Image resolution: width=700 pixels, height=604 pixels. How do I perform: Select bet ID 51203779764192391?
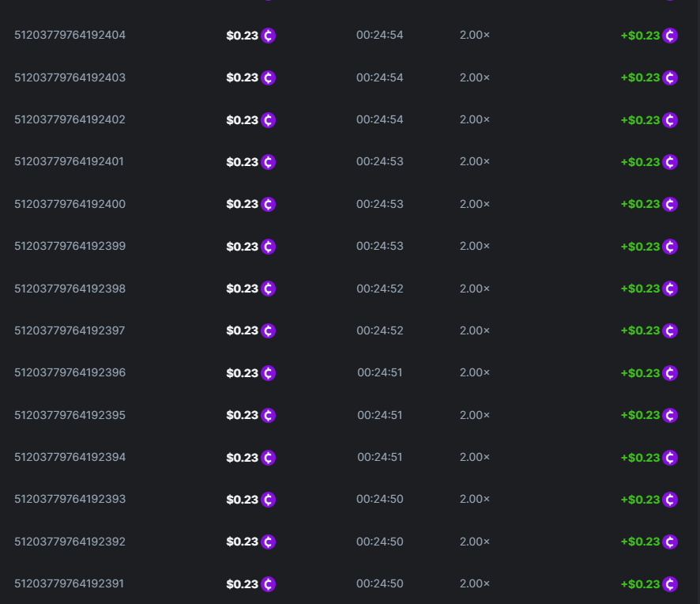click(x=70, y=583)
